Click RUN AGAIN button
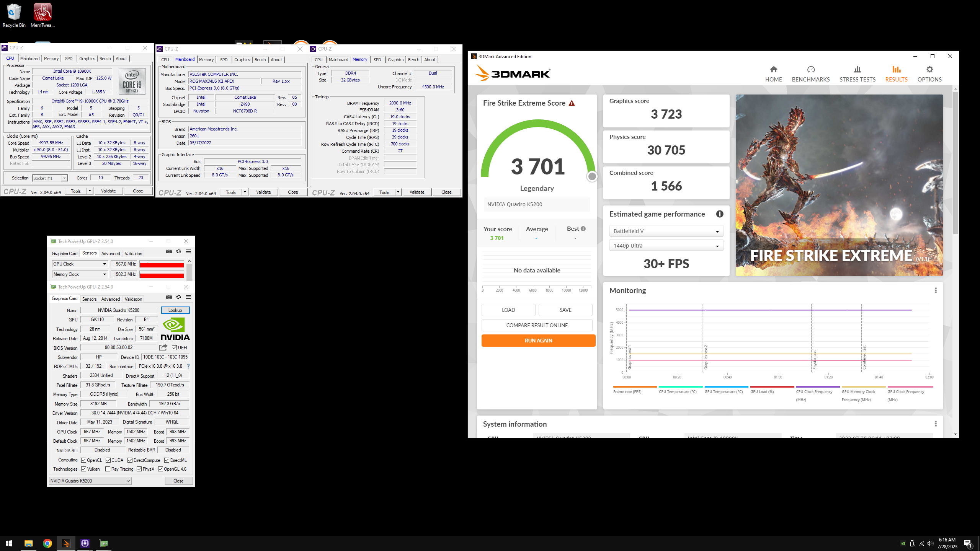The width and height of the screenshot is (980, 551). pos(538,341)
